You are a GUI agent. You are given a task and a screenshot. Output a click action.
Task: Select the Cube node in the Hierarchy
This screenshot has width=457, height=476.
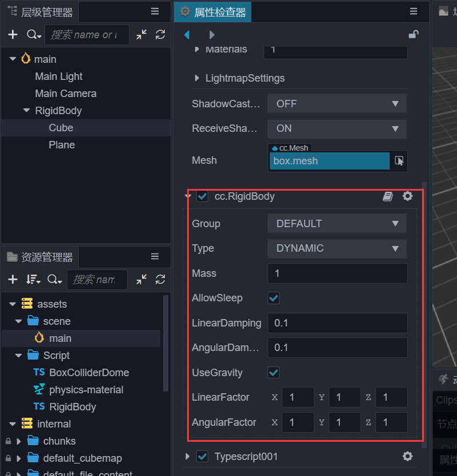[61, 127]
